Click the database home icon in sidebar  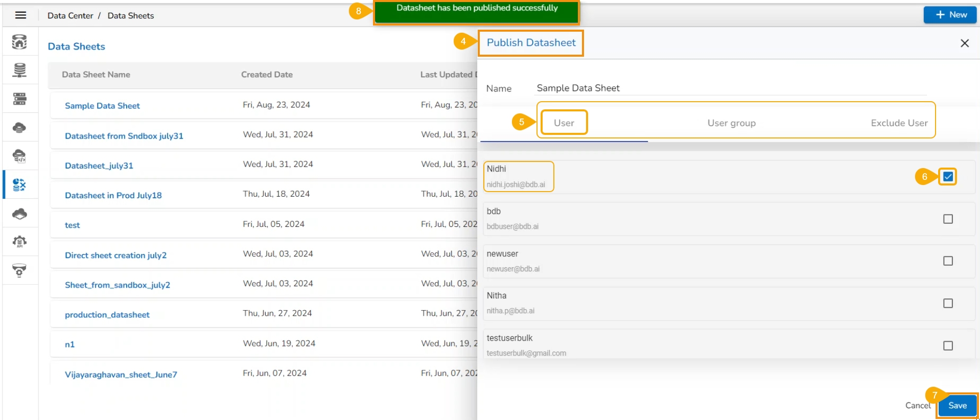coord(19,42)
